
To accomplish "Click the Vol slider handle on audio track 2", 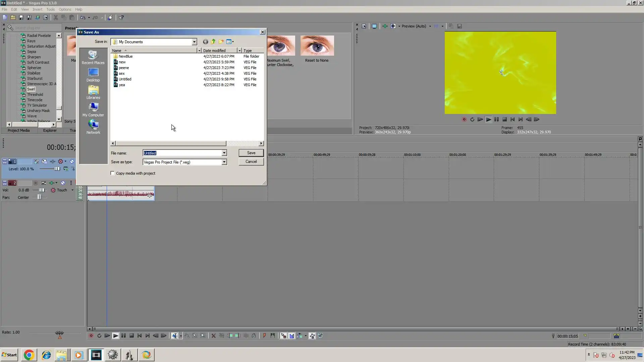I will click(41, 190).
